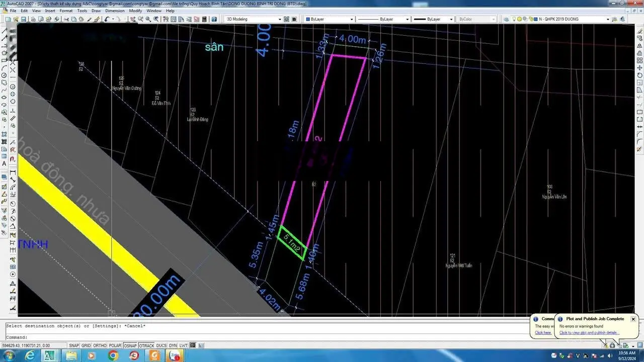Toggle GRID display in status bar

pyautogui.click(x=87, y=345)
